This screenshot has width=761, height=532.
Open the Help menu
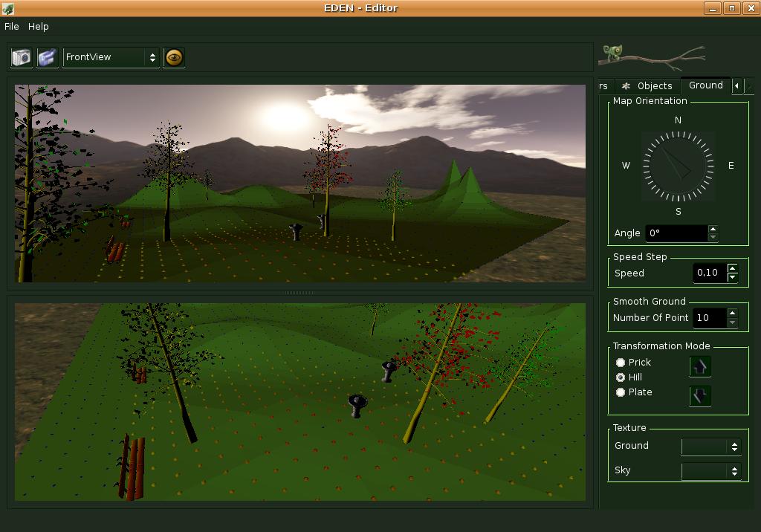tap(39, 26)
